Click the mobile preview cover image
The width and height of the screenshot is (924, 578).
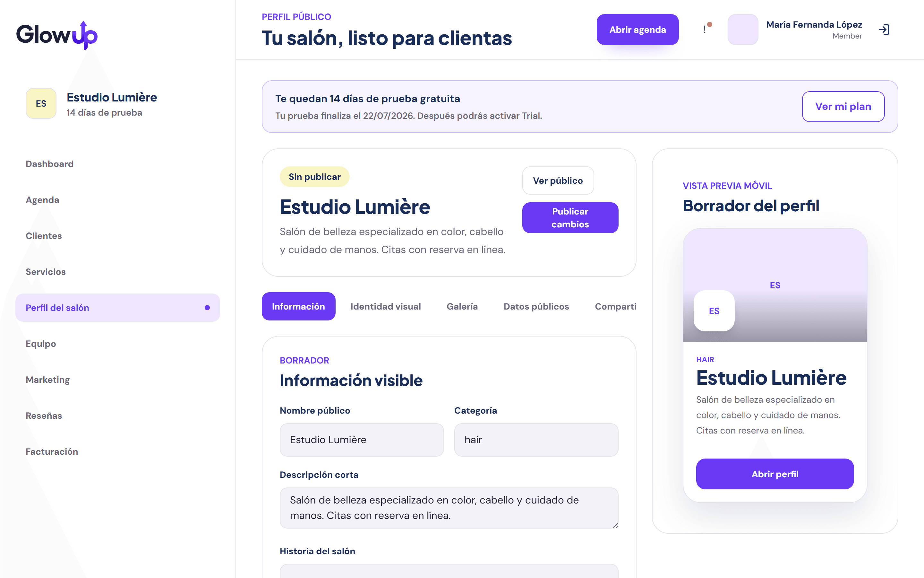pos(775,285)
